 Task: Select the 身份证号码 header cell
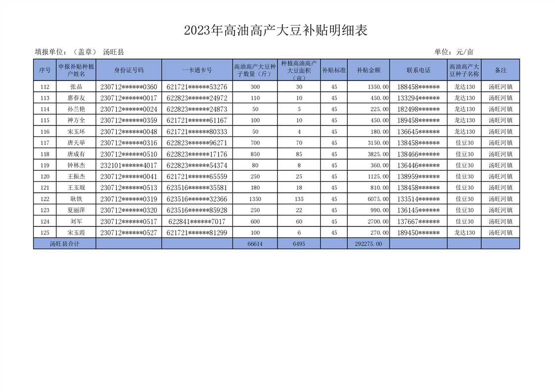pyautogui.click(x=129, y=70)
